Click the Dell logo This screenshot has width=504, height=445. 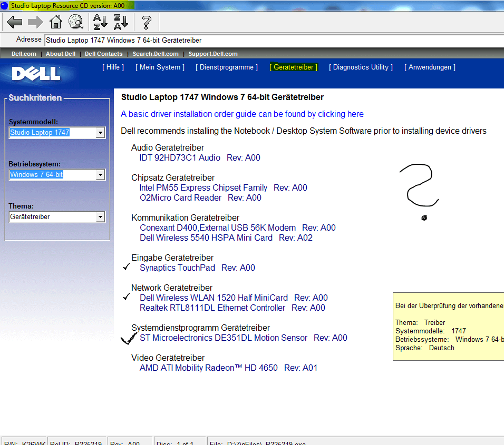36,74
